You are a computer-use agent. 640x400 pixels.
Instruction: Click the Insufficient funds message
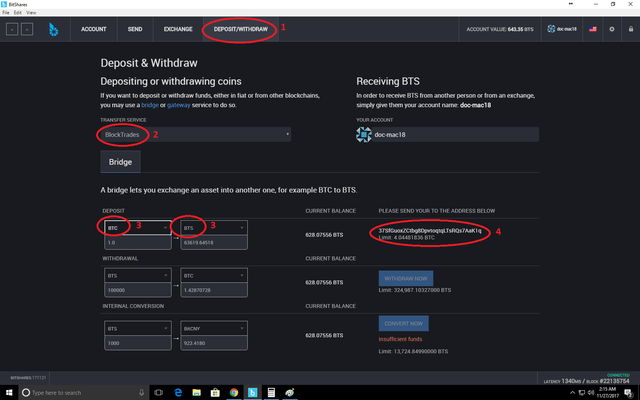pos(400,339)
